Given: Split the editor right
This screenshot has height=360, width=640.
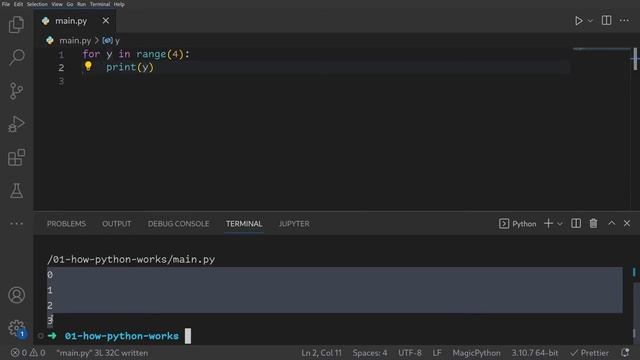Looking at the screenshot, I should 607,20.
